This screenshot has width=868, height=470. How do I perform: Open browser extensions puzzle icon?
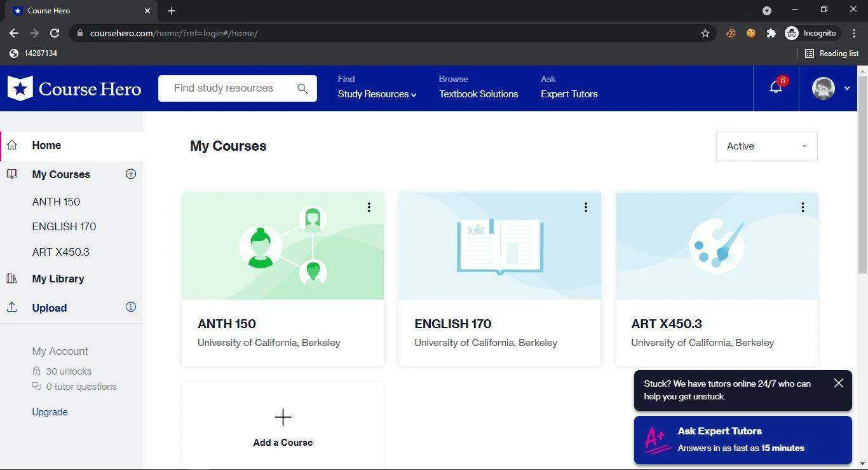point(771,33)
